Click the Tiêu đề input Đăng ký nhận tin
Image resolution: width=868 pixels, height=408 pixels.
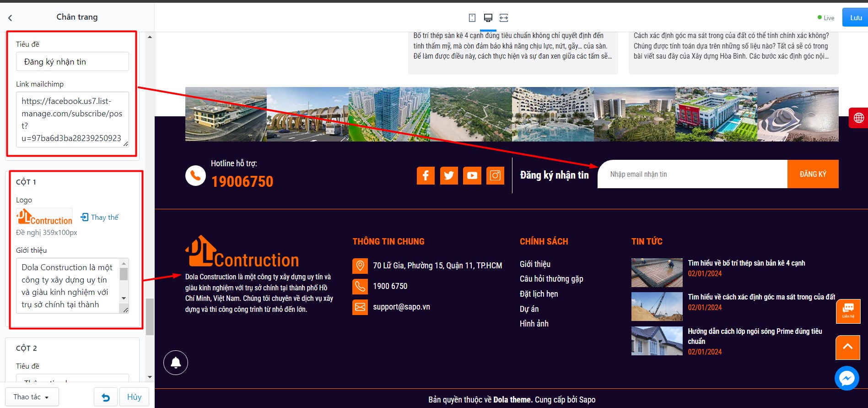point(72,61)
